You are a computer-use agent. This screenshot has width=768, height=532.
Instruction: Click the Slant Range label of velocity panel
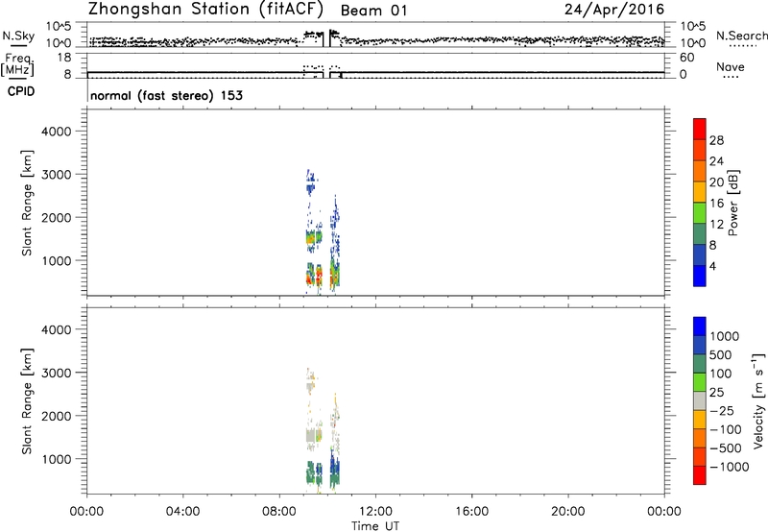27,400
